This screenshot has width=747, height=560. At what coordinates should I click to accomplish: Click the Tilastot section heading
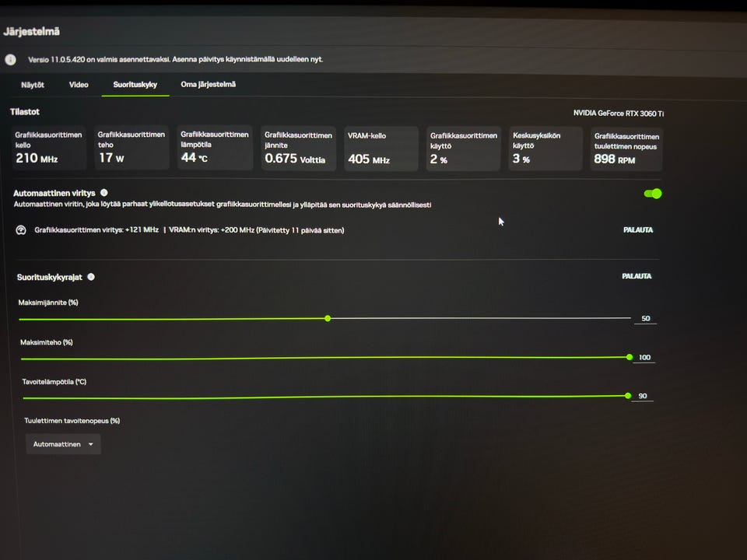tap(25, 112)
